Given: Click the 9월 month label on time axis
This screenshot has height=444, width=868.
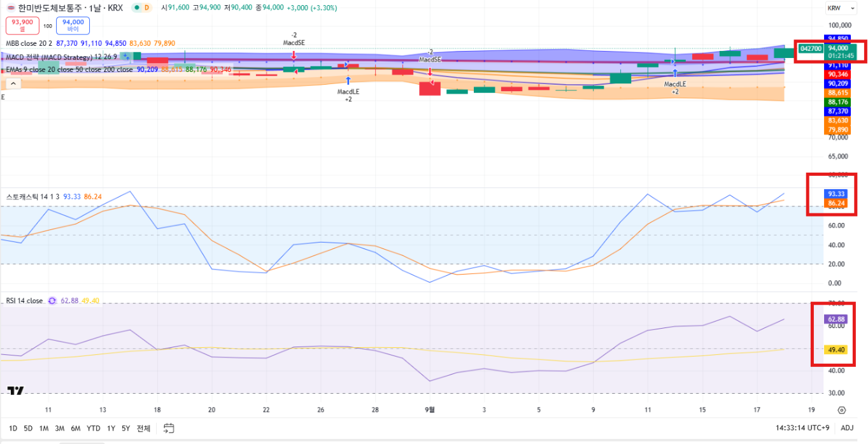Looking at the screenshot, I should [x=430, y=410].
